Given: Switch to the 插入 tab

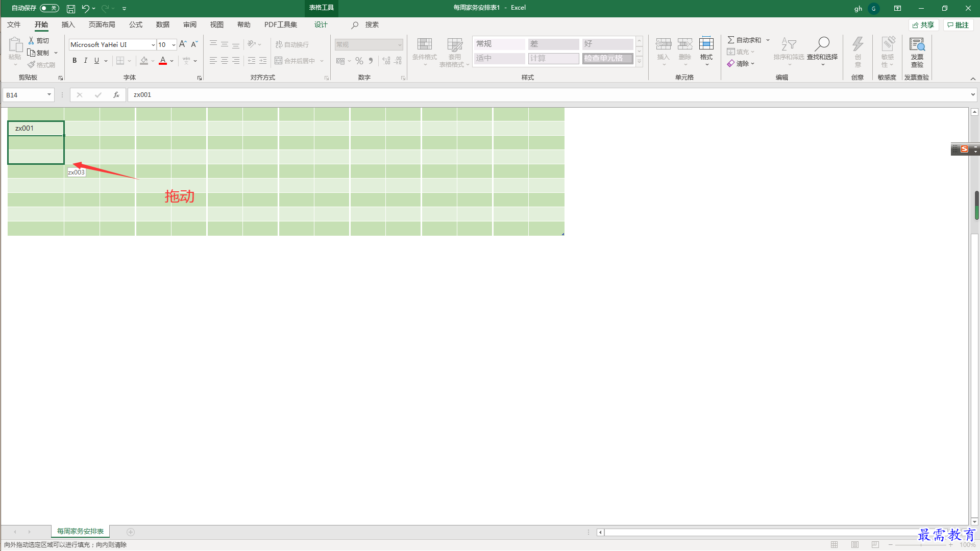Looking at the screenshot, I should (x=68, y=24).
